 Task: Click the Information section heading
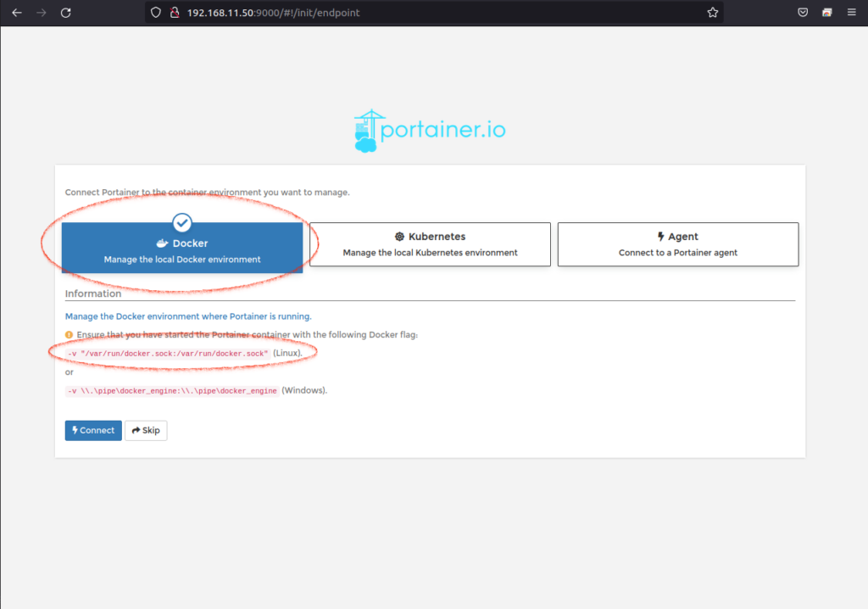point(93,293)
